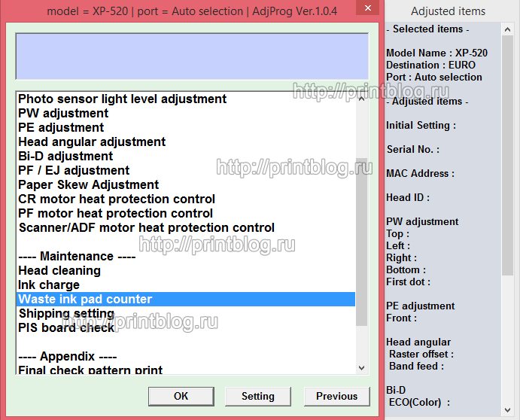Select Bi-D adjustment list entry
Image resolution: width=520 pixels, height=420 pixels.
(x=186, y=156)
